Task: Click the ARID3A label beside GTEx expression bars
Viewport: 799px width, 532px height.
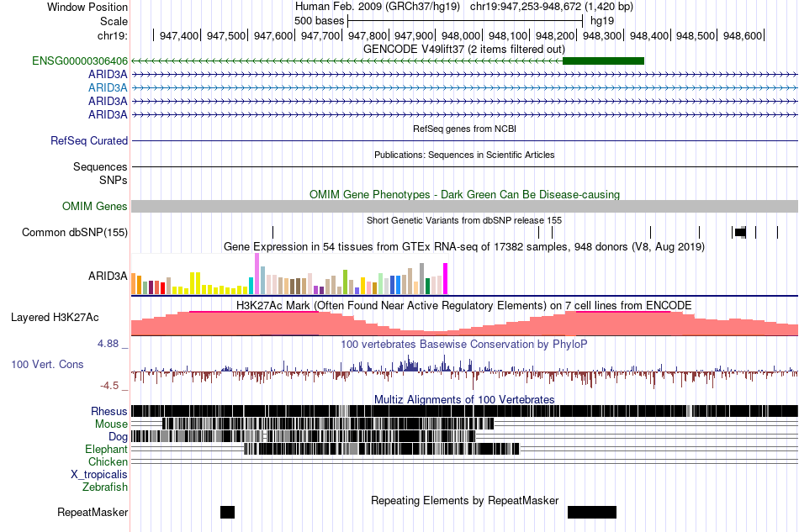Action: 108,276
